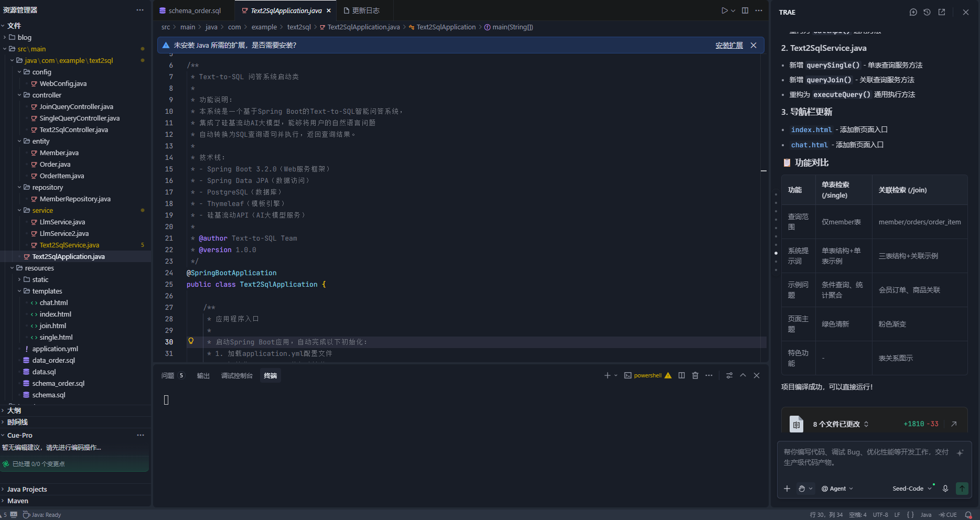Open notifications bell in status bar
This screenshot has width=980, height=520.
(968, 515)
